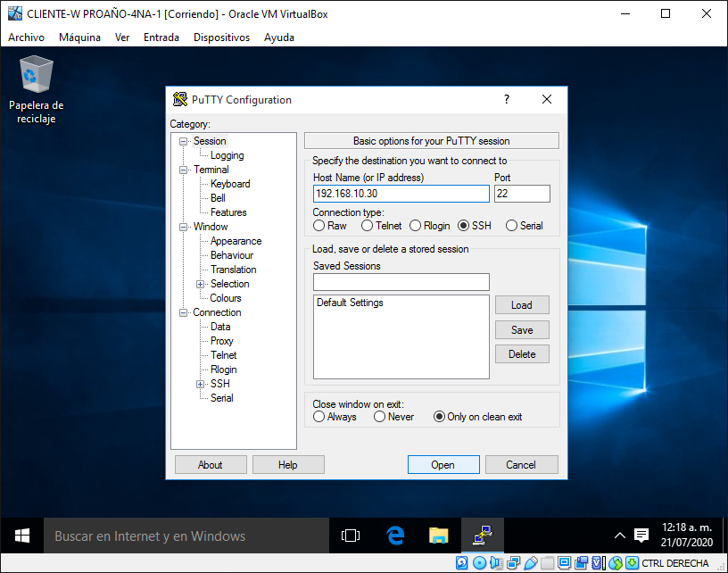Screen dimensions: 728x573
Task: Click the Saved Sessions name field
Action: point(401,282)
